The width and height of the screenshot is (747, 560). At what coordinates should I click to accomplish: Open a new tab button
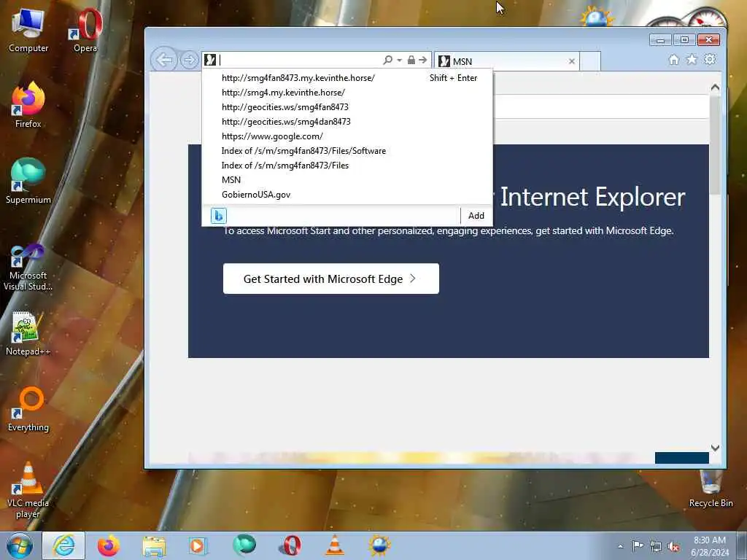coord(589,61)
